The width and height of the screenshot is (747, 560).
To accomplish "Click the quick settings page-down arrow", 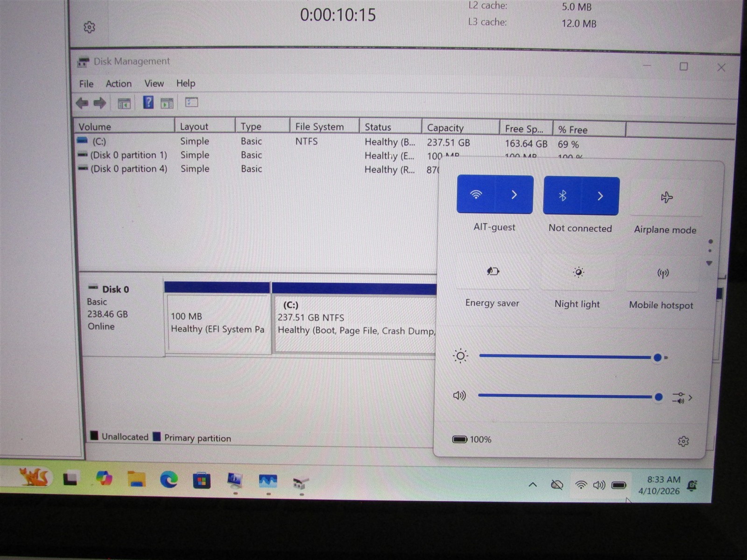I will coord(709,264).
